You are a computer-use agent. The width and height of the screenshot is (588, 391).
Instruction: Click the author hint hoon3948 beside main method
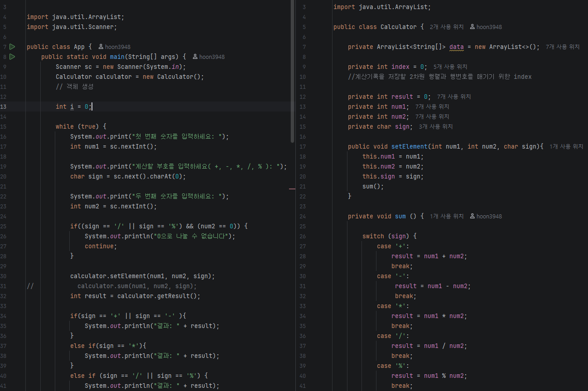[x=212, y=57]
